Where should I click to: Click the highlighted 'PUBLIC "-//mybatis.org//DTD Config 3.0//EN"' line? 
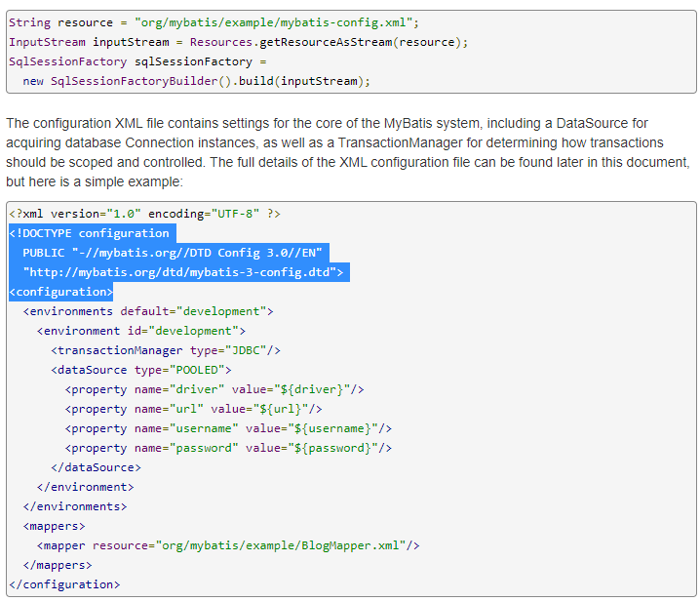173,253
